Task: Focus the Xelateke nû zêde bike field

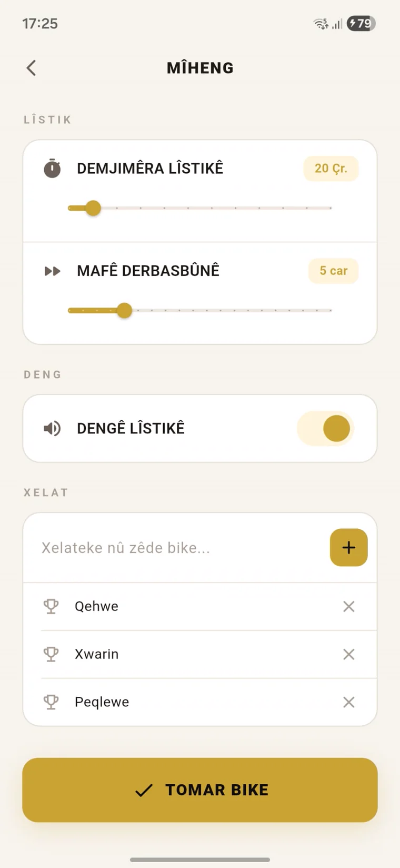Action: pos(179,548)
